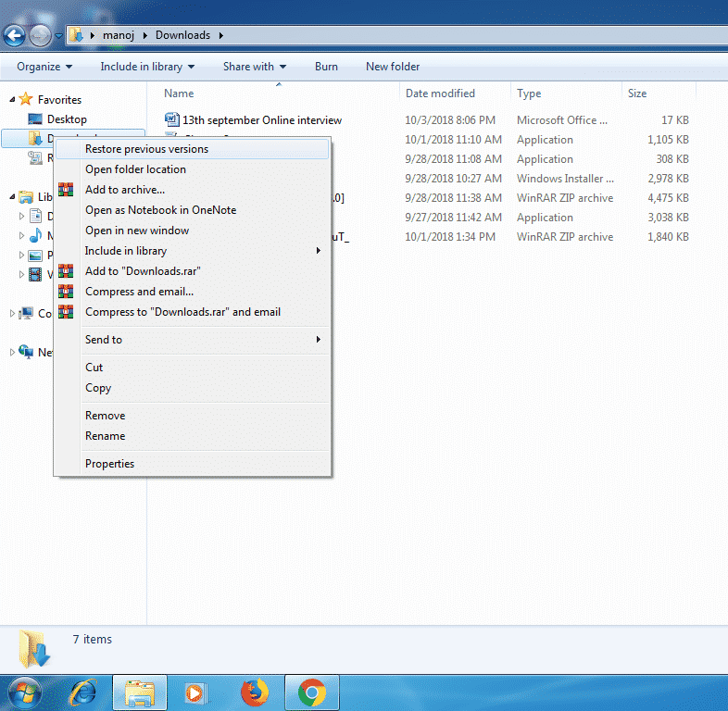Open the Share with dropdown

(x=255, y=67)
